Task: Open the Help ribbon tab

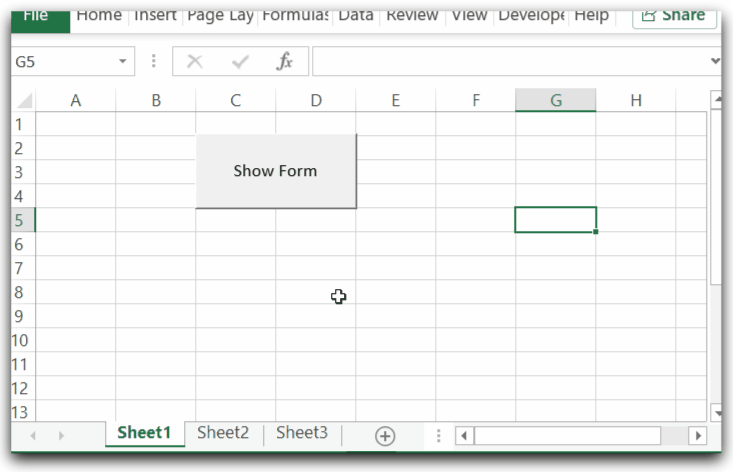Action: pyautogui.click(x=591, y=15)
